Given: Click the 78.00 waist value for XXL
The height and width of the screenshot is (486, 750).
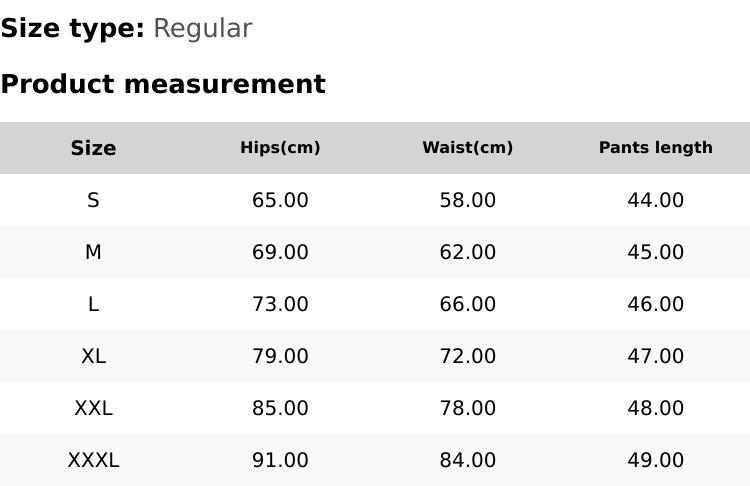Looking at the screenshot, I should (x=467, y=408).
